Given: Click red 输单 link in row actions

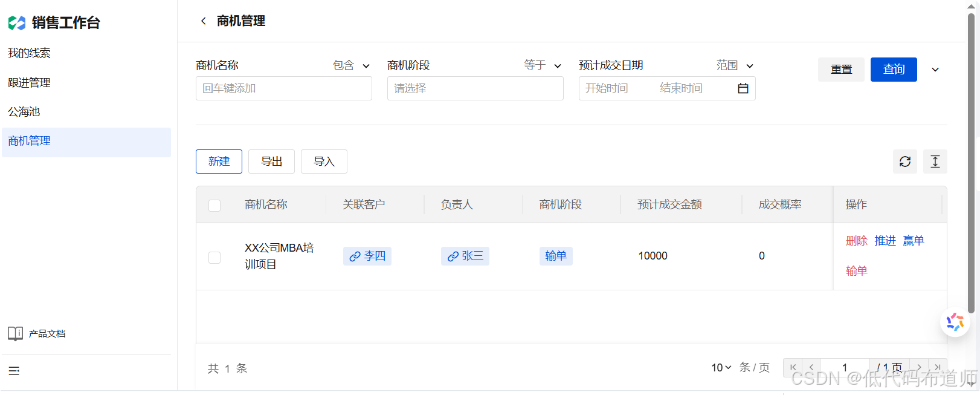Looking at the screenshot, I should point(856,271).
